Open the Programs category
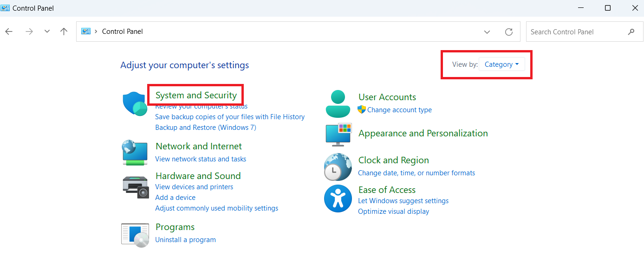 (x=175, y=227)
